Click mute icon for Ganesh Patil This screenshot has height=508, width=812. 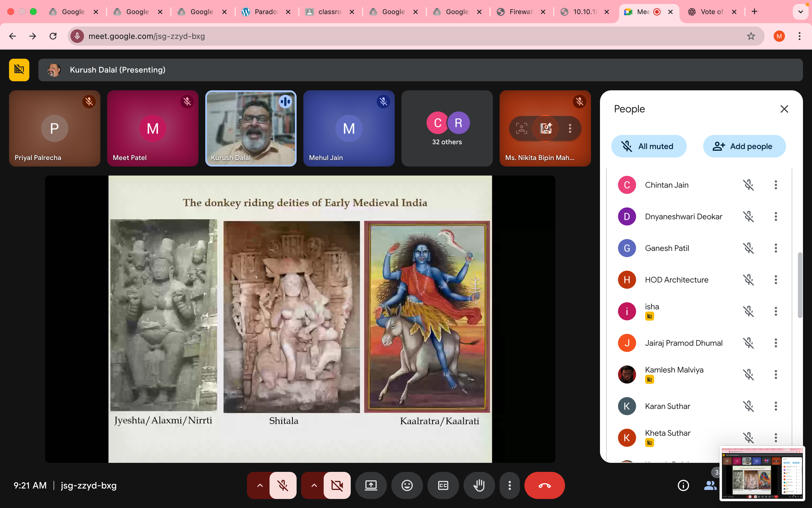748,248
